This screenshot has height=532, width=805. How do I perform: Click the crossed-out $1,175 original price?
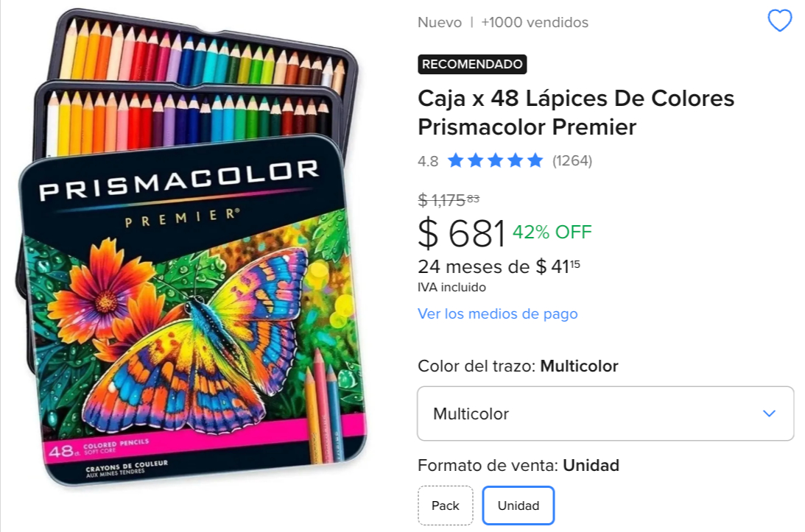click(449, 200)
